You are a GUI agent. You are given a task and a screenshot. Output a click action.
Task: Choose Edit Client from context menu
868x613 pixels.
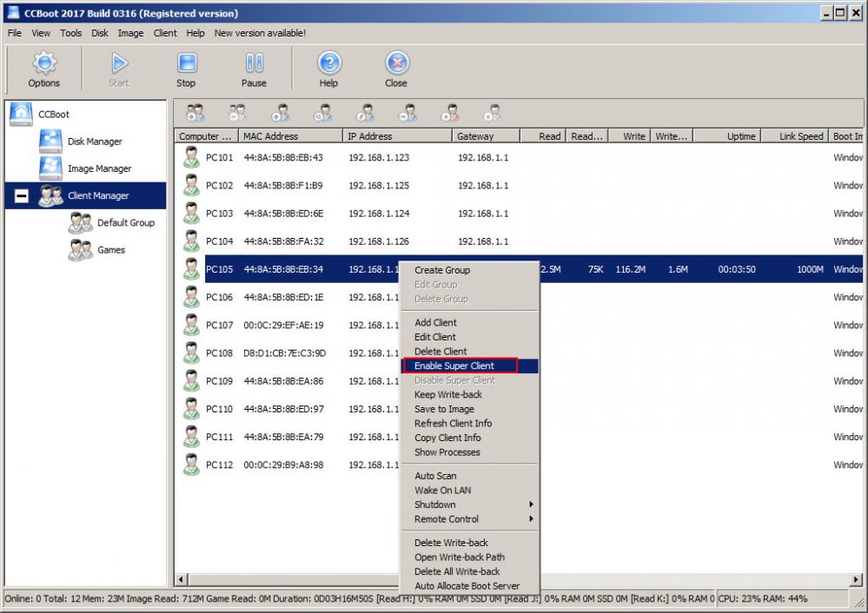coord(469,337)
